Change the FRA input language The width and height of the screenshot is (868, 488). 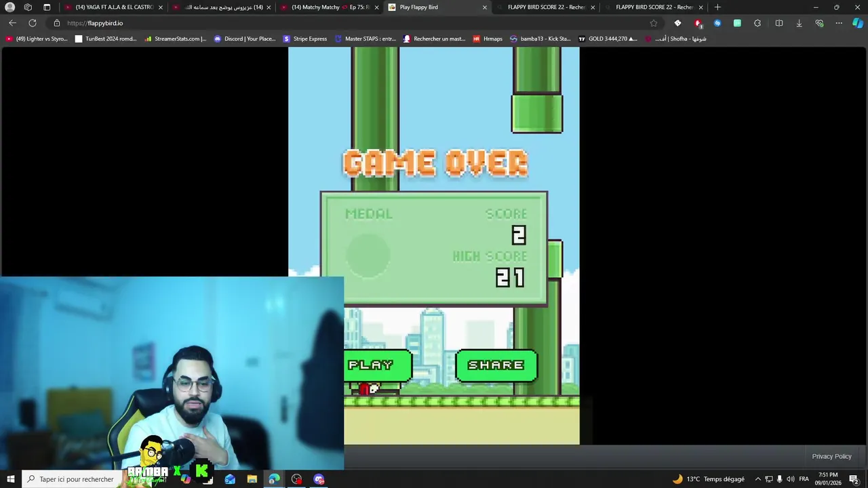804,479
